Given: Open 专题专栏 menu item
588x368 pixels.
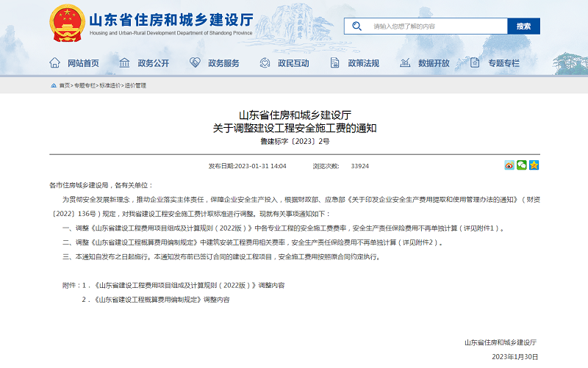Looking at the screenshot, I should (503, 63).
